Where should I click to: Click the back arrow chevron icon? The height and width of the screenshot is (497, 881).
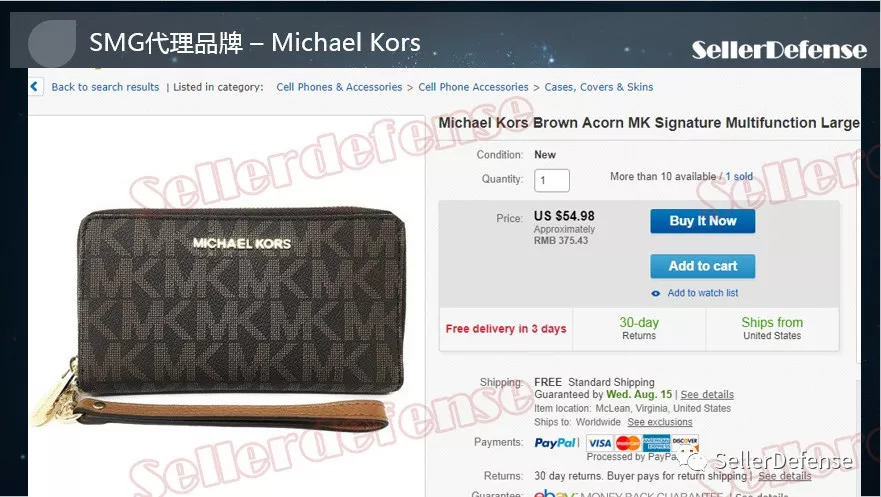(35, 86)
